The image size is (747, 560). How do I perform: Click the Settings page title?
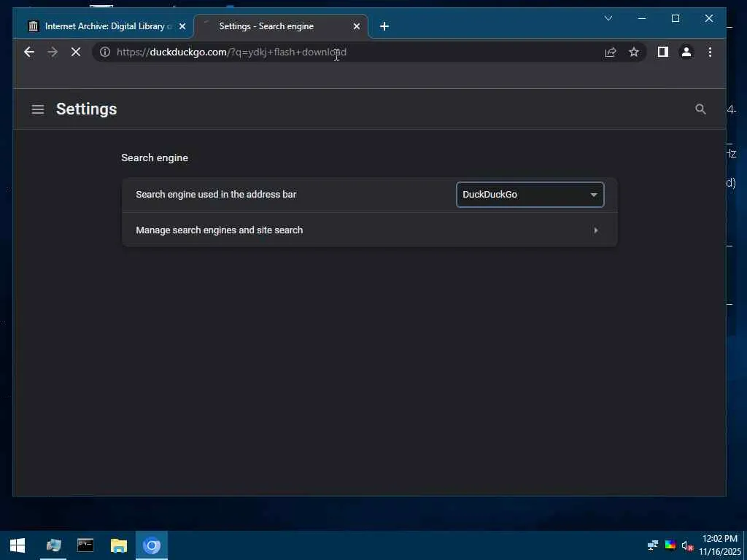86,109
